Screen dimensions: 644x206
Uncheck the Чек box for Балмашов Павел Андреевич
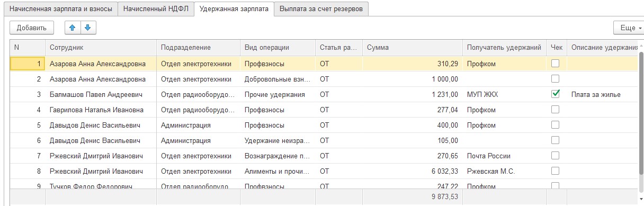click(556, 94)
